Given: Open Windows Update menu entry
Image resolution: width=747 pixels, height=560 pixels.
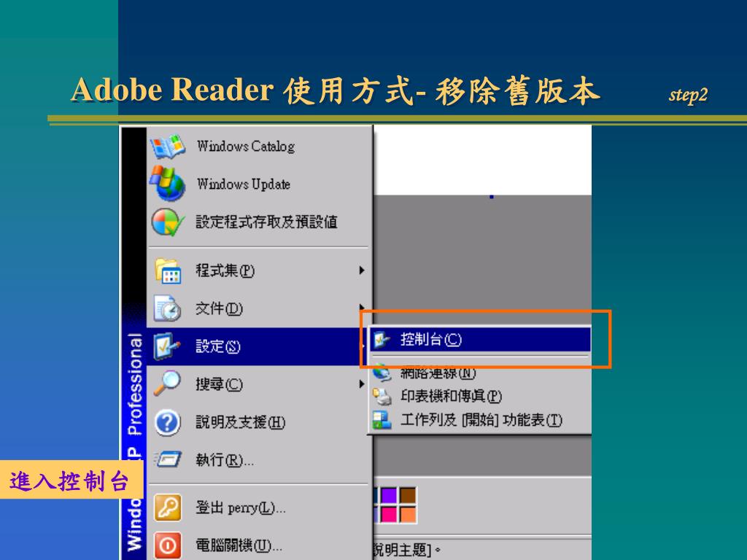Looking at the screenshot, I should pyautogui.click(x=260, y=184).
